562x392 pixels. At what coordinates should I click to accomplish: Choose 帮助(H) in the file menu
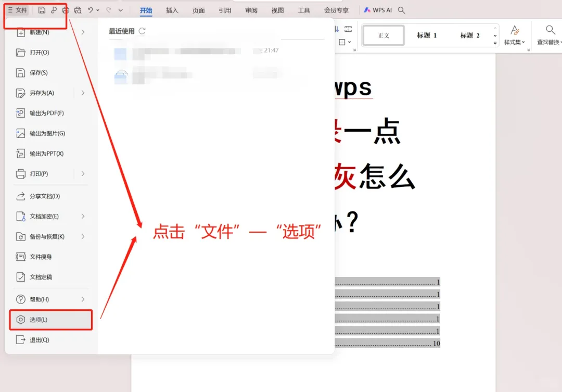39,299
